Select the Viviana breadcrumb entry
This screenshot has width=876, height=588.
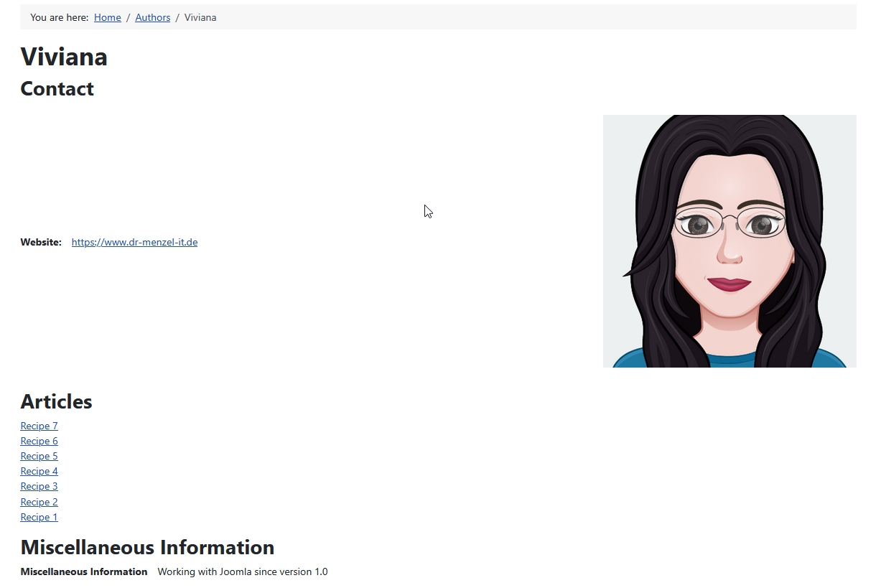click(x=200, y=17)
